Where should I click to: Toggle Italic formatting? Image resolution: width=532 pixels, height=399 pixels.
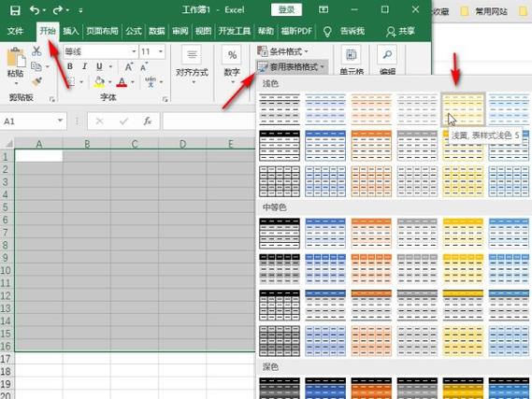point(84,66)
